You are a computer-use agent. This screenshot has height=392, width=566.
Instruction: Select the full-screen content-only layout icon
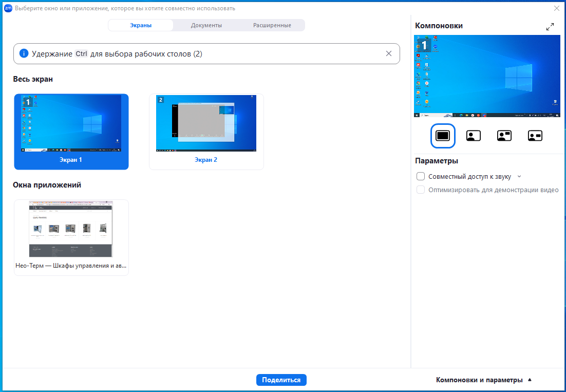tap(443, 136)
